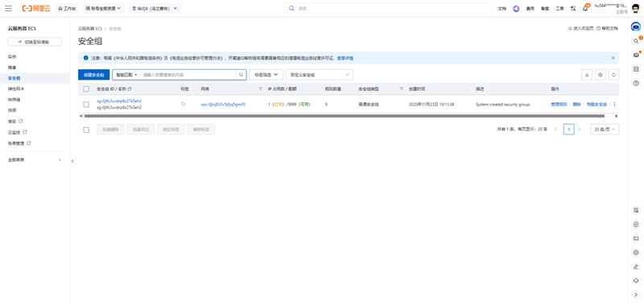Click the refresh list icon button
644x305 pixels.
point(614,75)
